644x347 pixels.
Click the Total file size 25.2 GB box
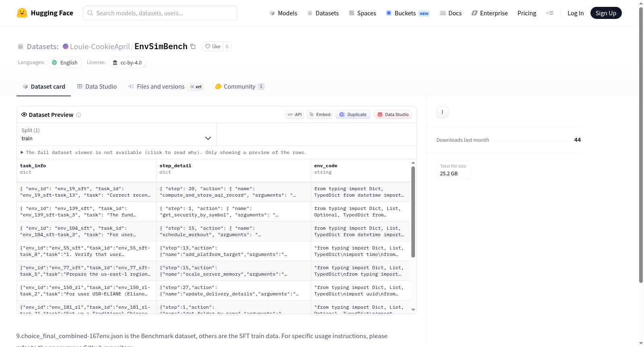click(454, 170)
